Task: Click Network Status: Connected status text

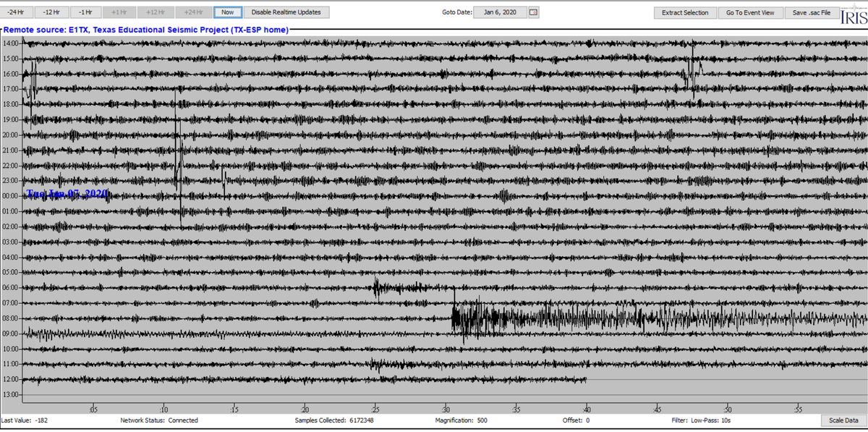Action: (158, 420)
